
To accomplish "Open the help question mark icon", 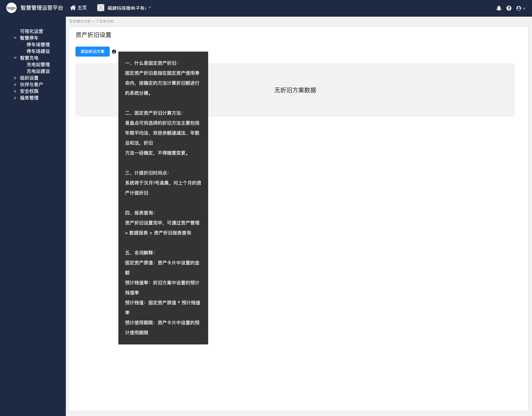I will 509,8.
